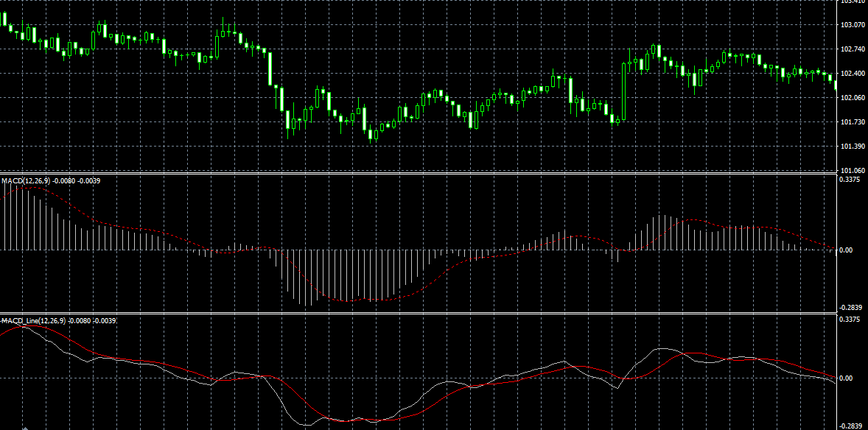The image size is (868, 430).
Task: Click the -0.2839 value on bottom pane scale
Action: pyautogui.click(x=851, y=426)
